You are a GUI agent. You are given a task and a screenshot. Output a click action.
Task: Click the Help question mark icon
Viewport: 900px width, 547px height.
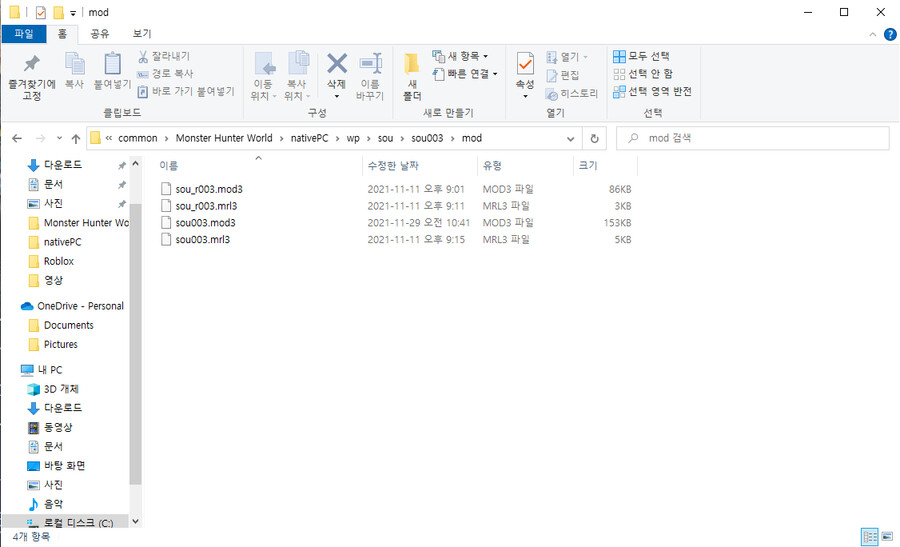[x=890, y=34]
